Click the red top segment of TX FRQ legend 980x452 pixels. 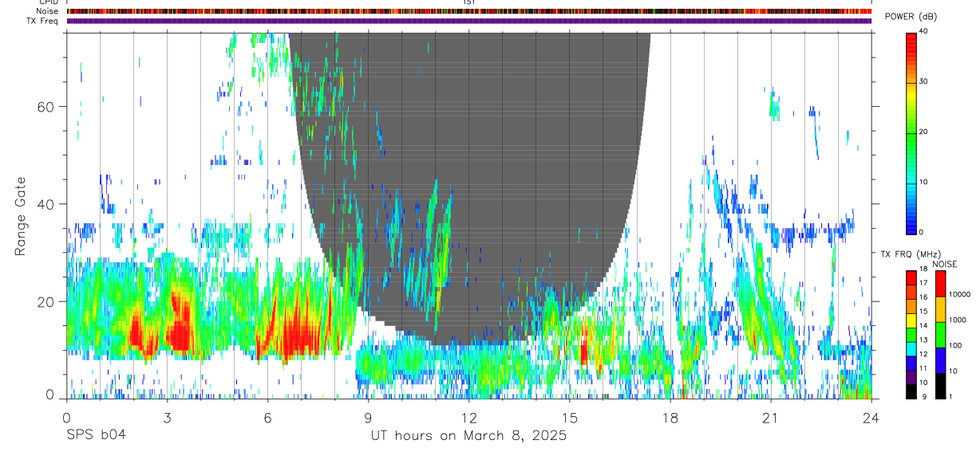click(x=911, y=276)
